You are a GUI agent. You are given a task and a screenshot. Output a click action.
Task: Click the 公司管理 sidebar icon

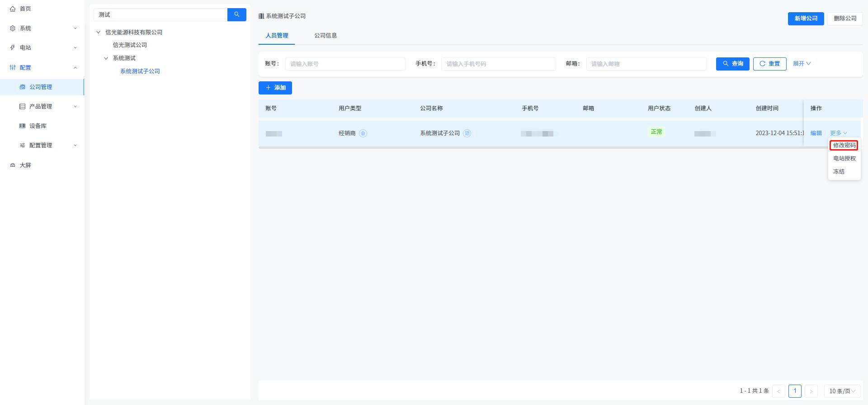point(22,87)
